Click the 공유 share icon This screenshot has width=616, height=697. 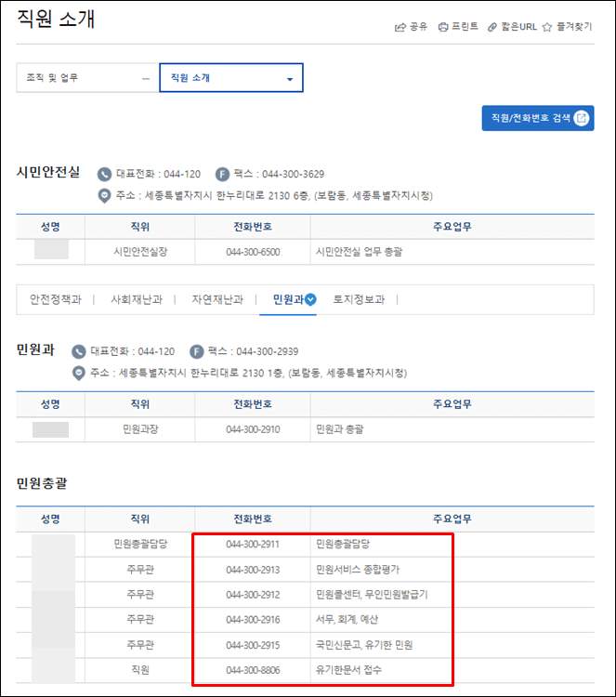pyautogui.click(x=400, y=28)
